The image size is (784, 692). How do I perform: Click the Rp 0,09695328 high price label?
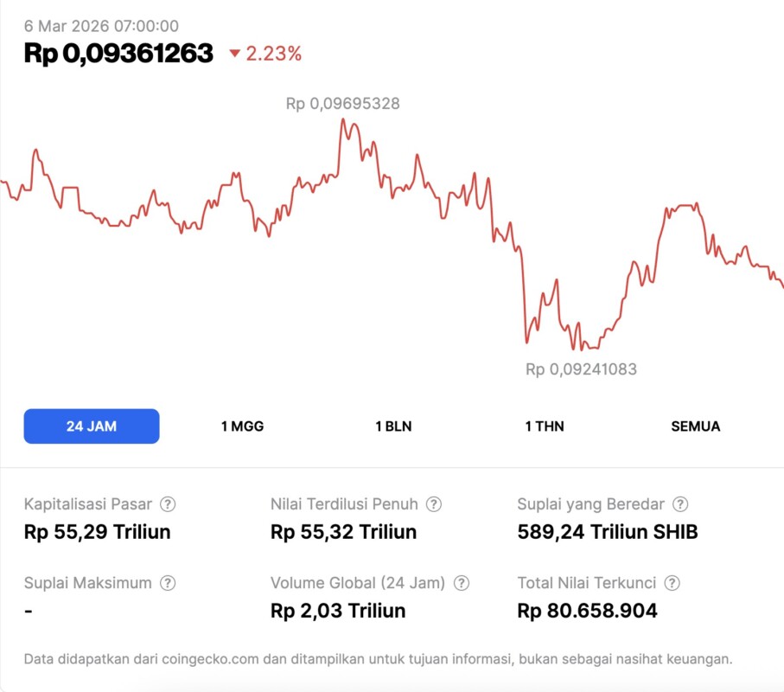pyautogui.click(x=342, y=104)
